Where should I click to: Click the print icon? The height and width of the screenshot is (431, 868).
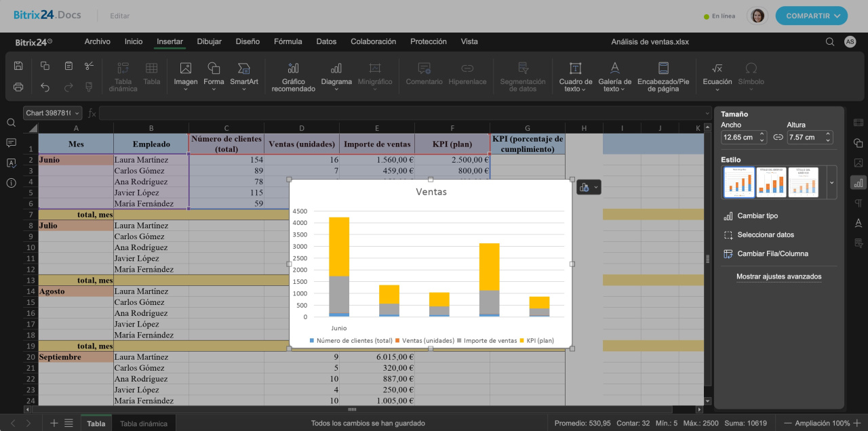pyautogui.click(x=18, y=87)
